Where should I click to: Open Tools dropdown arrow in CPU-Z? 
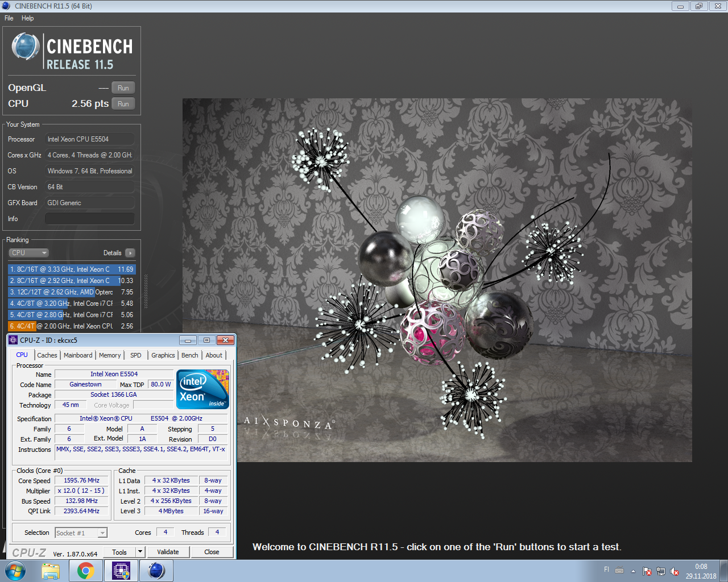pos(140,552)
